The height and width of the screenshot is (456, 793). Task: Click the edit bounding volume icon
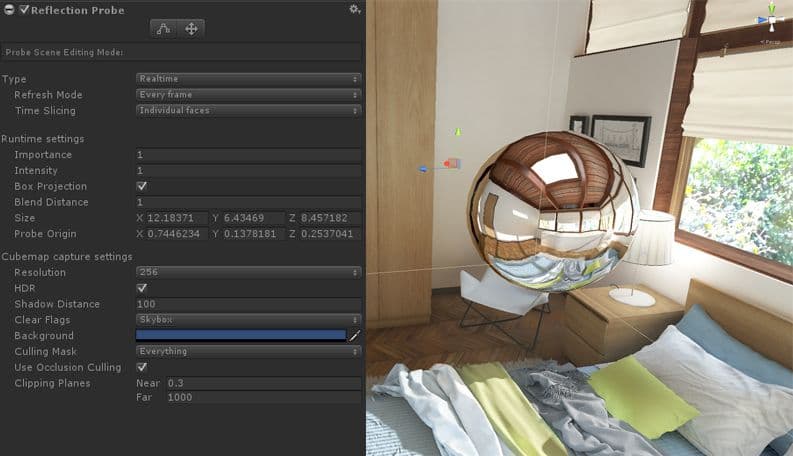point(164,28)
